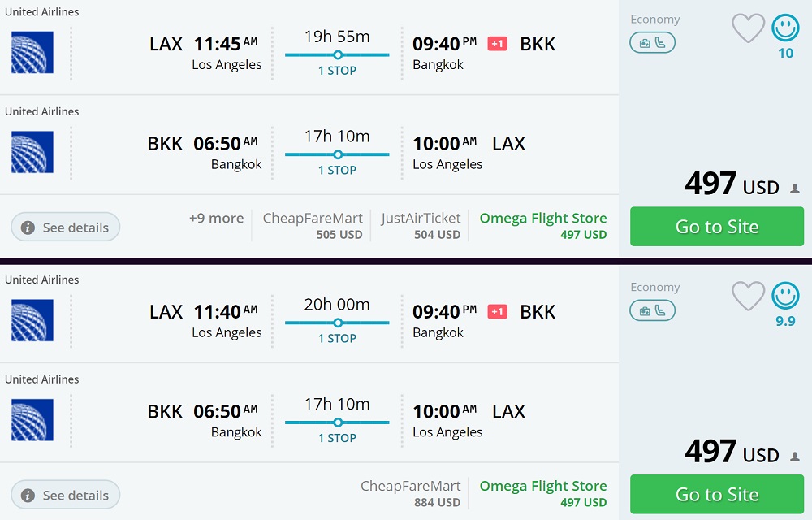Click the passenger icon beside the first 497 USD price
Screen dimensions: 812x520
(x=795, y=189)
